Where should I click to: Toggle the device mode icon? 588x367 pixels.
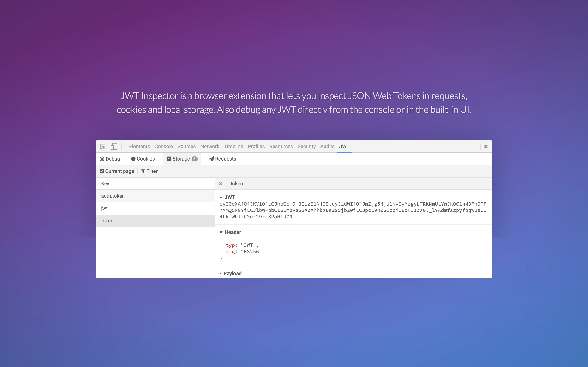click(114, 146)
